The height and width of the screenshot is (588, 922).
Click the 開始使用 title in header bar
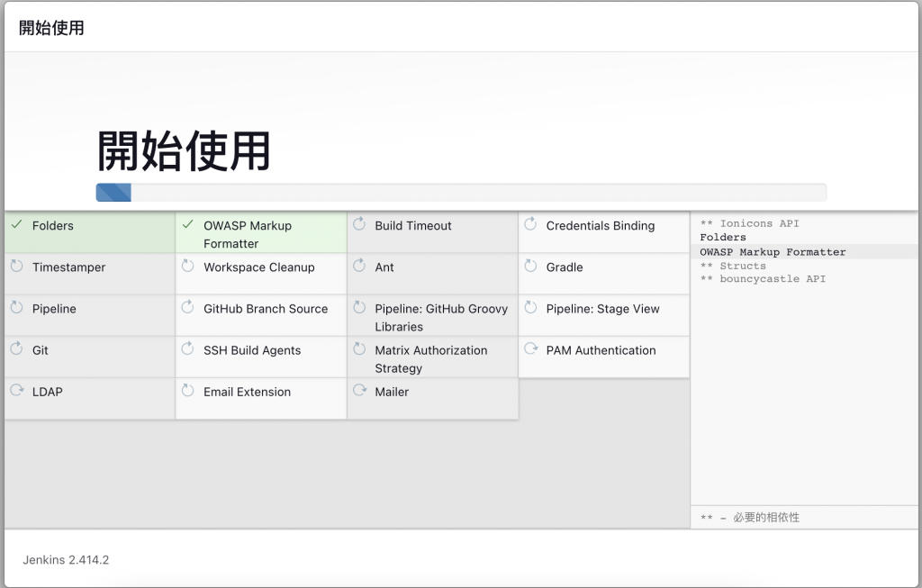(51, 28)
